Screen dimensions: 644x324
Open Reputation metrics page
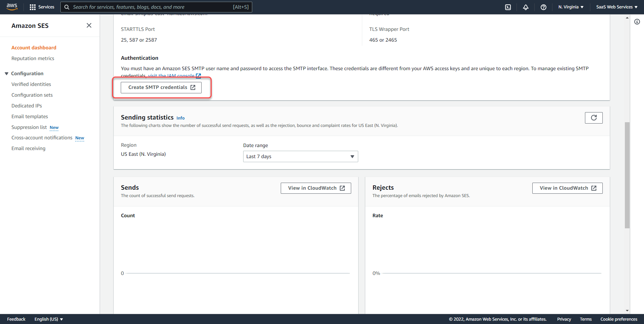tap(33, 58)
